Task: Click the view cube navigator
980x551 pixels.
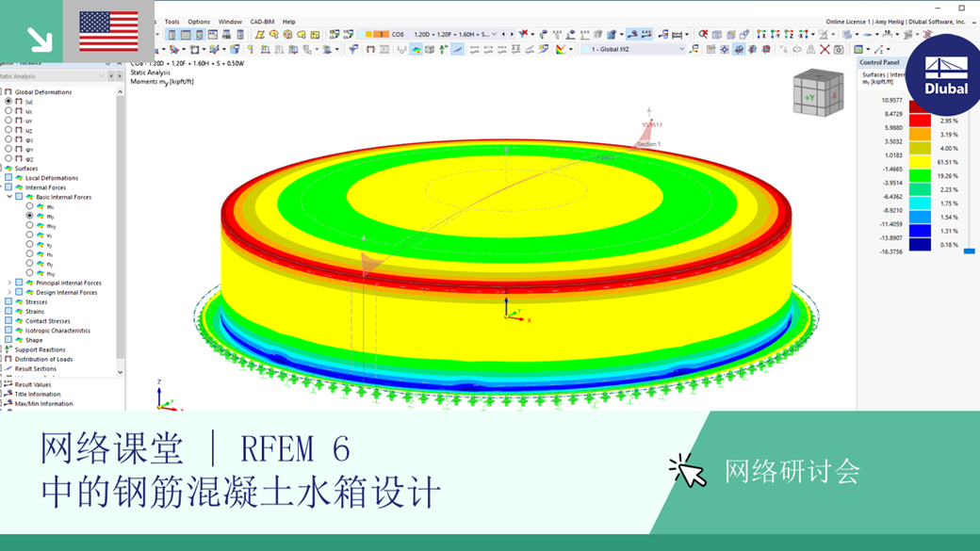Action: [818, 92]
